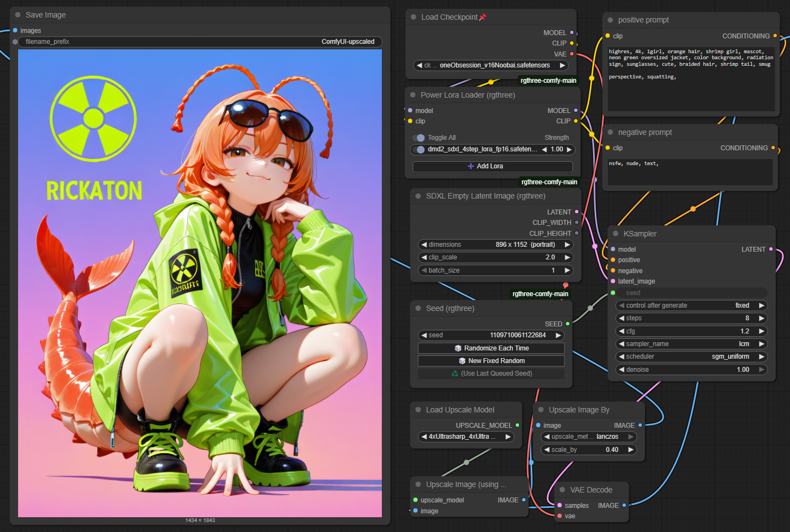The image size is (790, 532).
Task: Click (Use Last Queued Seed) button
Action: (491, 373)
